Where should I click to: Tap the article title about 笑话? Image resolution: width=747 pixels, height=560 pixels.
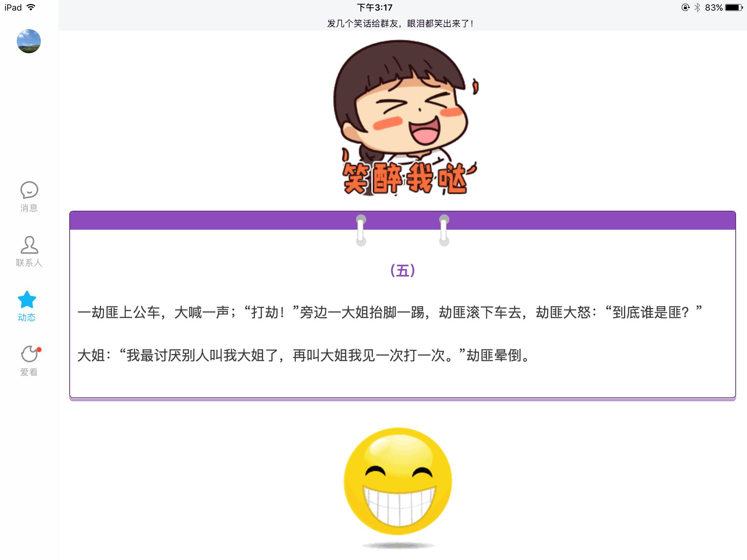pyautogui.click(x=400, y=24)
